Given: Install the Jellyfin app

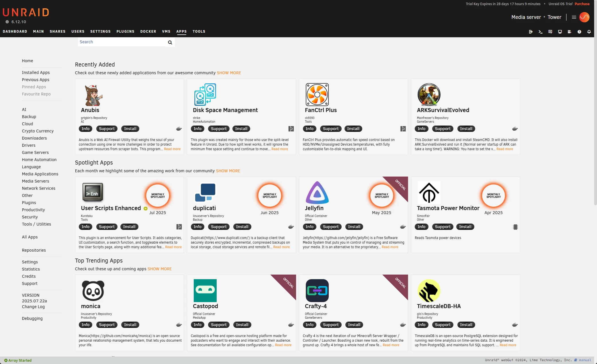Looking at the screenshot, I should (354, 227).
